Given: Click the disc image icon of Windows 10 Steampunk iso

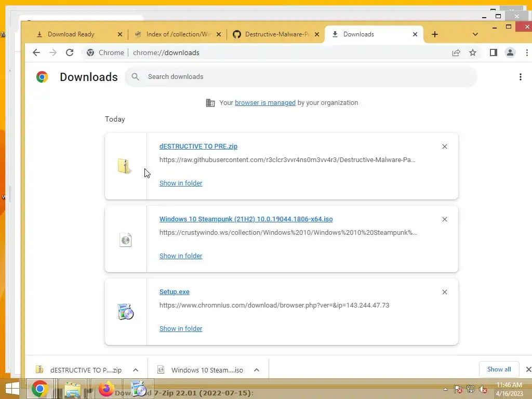Looking at the screenshot, I should pos(126,240).
